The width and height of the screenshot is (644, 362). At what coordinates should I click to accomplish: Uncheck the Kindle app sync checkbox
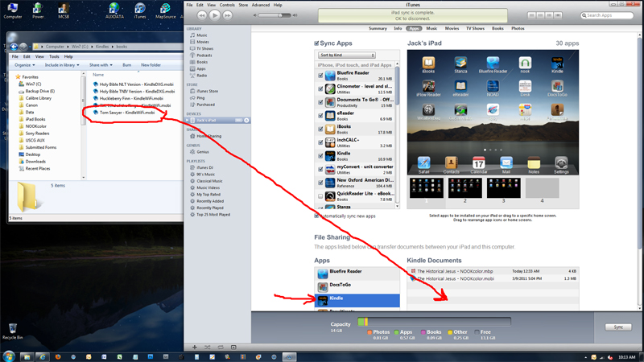click(320, 156)
